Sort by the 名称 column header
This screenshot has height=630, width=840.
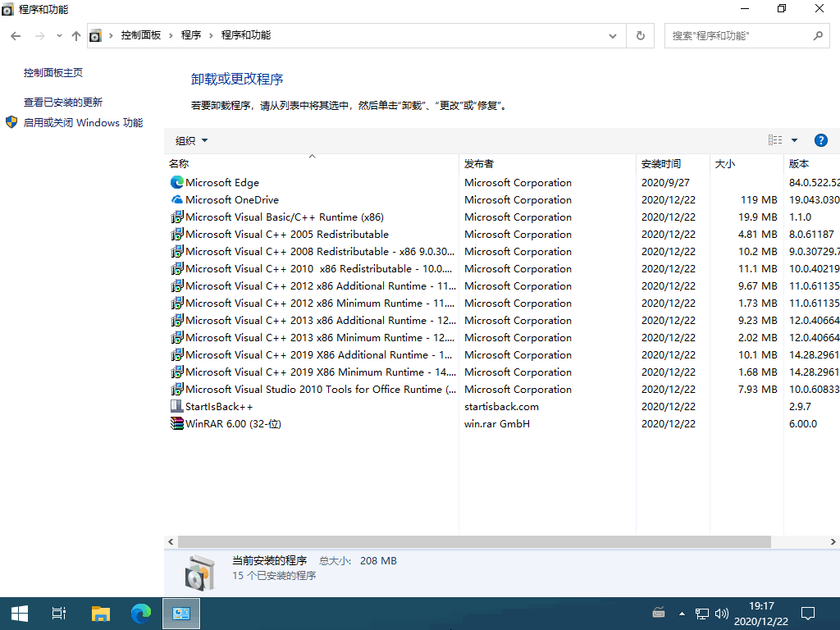tap(311, 164)
